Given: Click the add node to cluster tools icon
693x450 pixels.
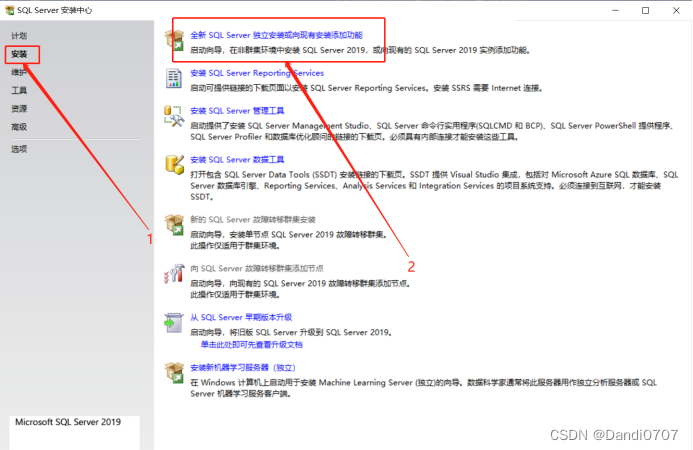Looking at the screenshot, I should tap(174, 274).
